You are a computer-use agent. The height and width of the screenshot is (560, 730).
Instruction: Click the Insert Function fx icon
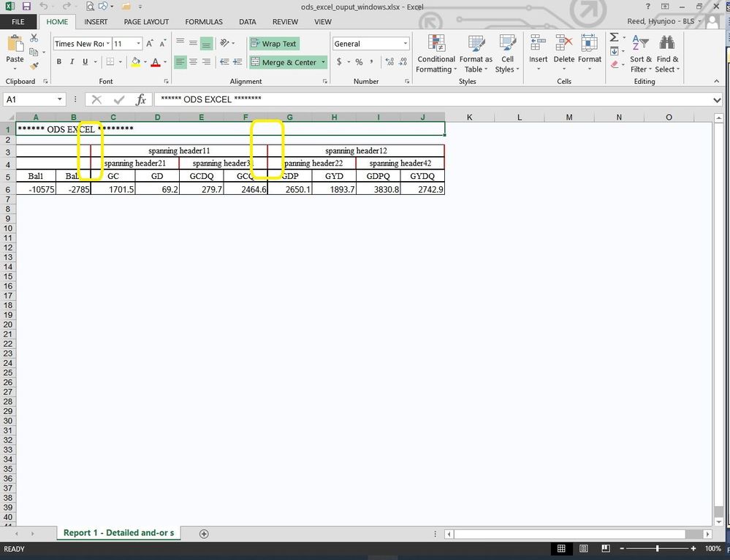click(140, 99)
